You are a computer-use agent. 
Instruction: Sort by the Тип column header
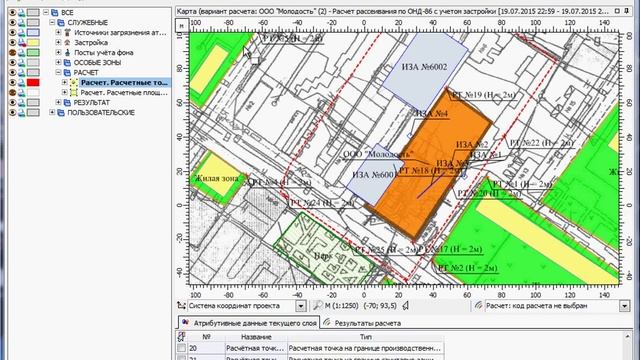(366, 337)
